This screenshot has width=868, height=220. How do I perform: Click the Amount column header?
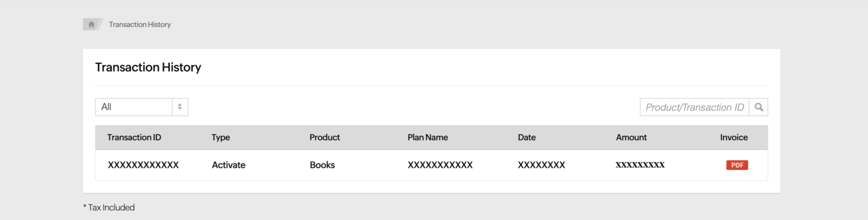[x=631, y=137]
